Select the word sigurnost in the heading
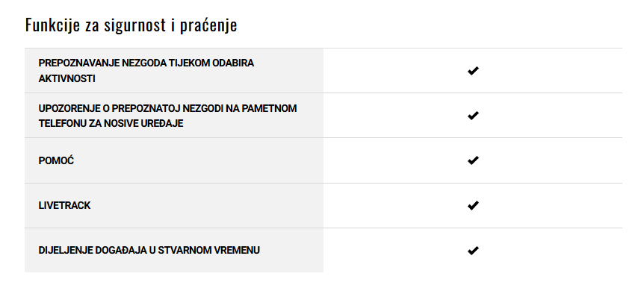Image resolution: width=644 pixels, height=291 pixels. [x=134, y=26]
